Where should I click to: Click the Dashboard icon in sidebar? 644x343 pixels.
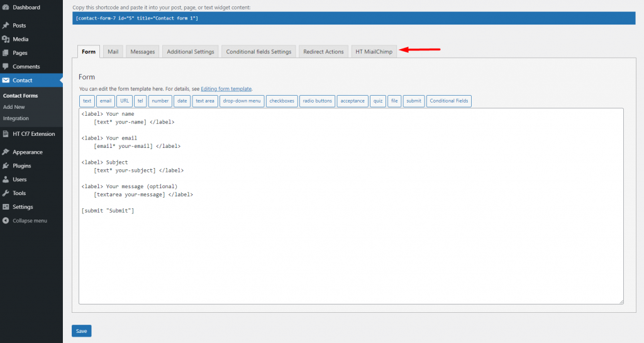coord(6,8)
